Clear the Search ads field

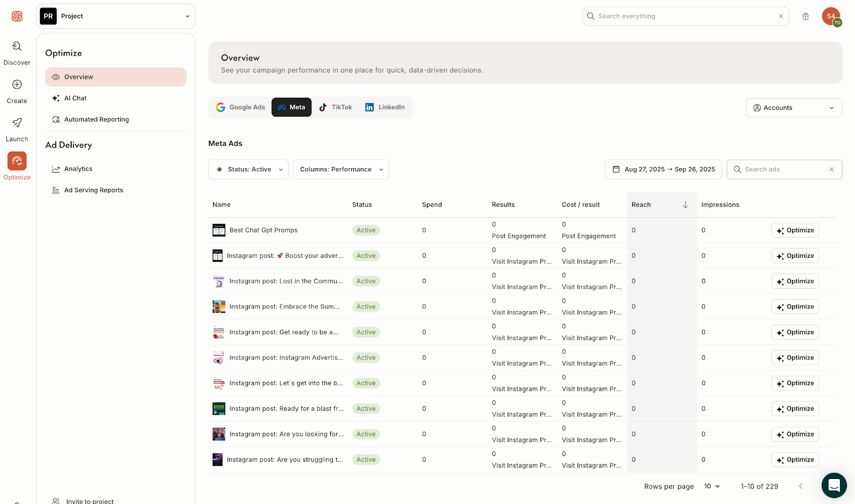pyautogui.click(x=831, y=170)
